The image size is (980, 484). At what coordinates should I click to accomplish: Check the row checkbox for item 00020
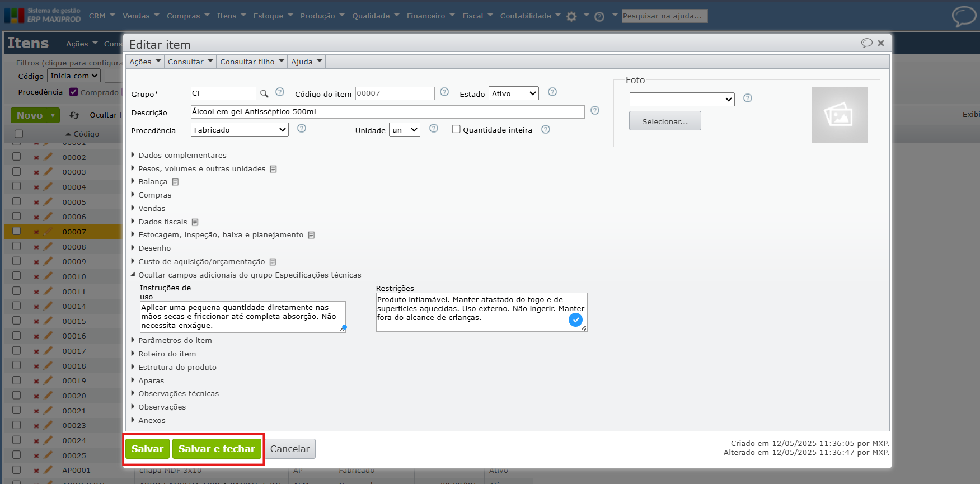(x=17, y=395)
